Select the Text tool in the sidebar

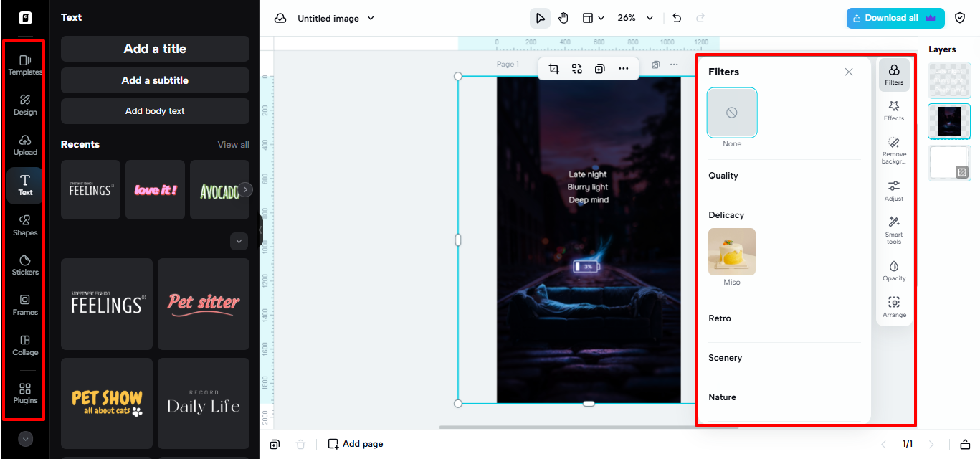point(24,185)
